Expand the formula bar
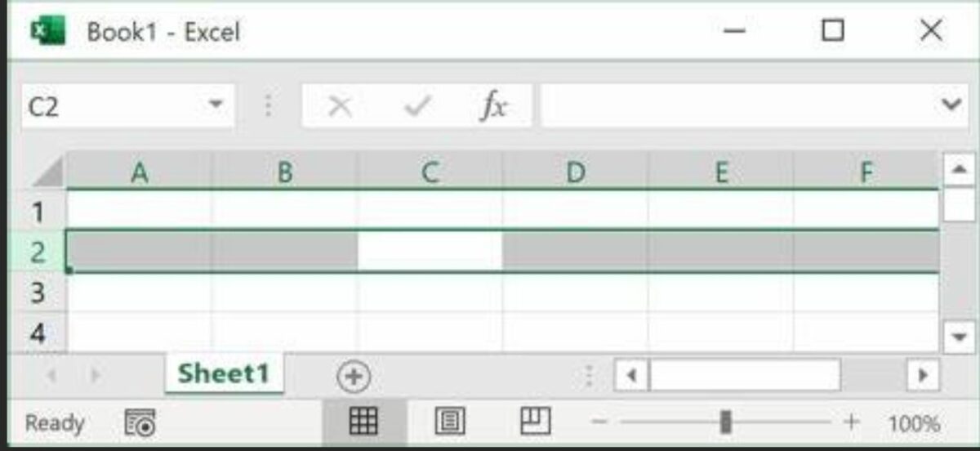Image resolution: width=980 pixels, height=451 pixels. (950, 105)
